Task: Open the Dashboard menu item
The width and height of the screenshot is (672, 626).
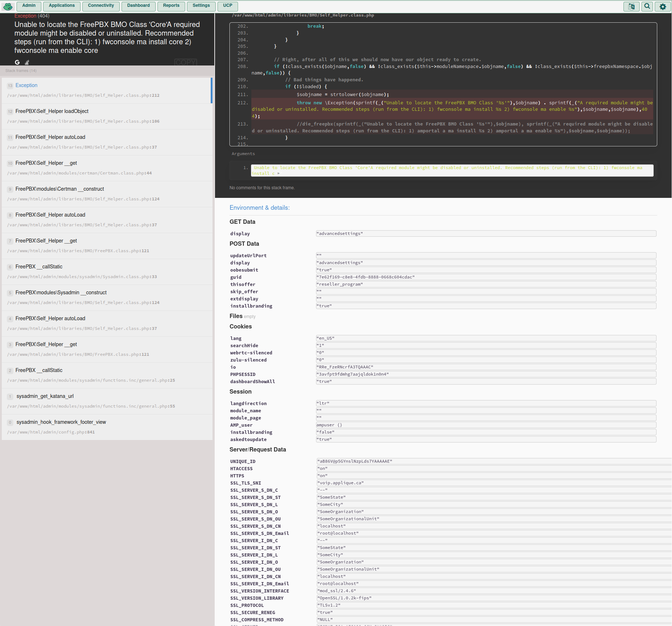Action: tap(138, 6)
